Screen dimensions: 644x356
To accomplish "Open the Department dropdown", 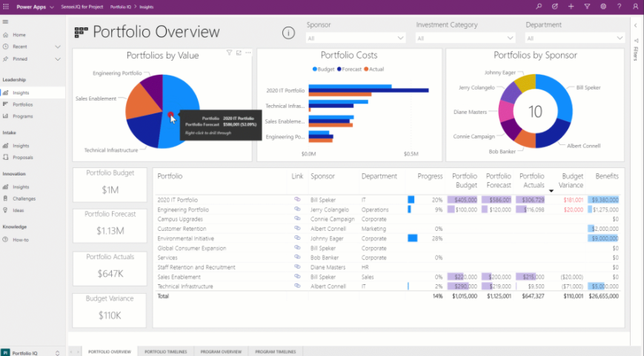I will 575,38.
